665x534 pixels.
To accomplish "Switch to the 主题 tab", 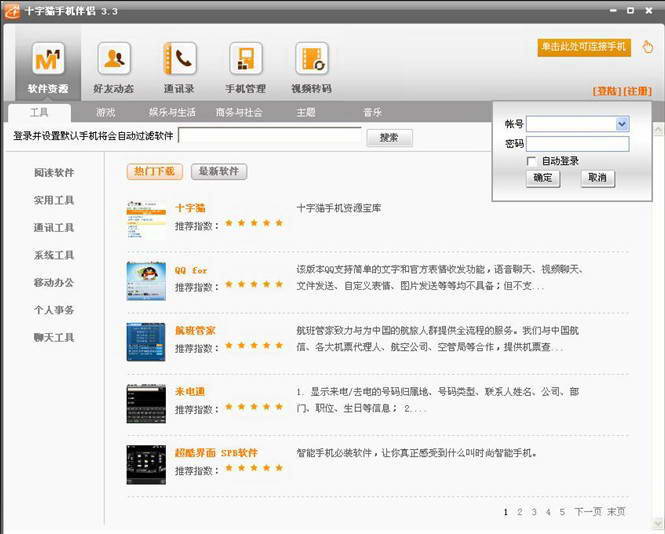I will click(305, 112).
